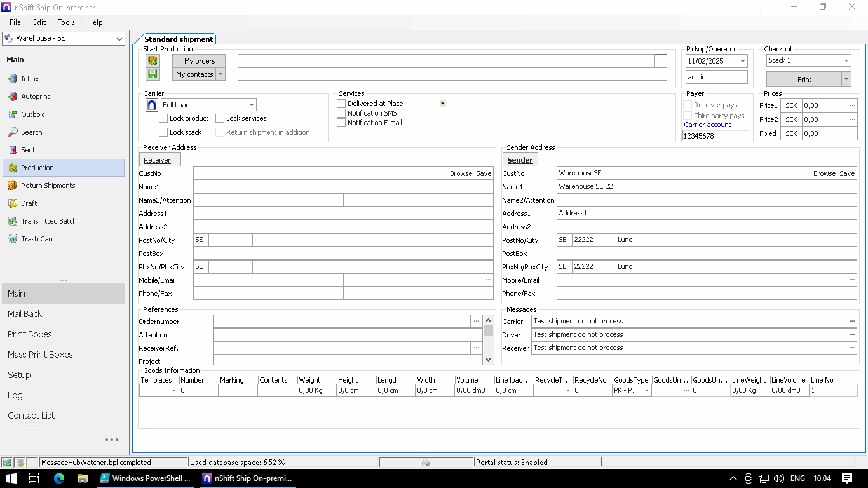Click the green save icon in Start Production
868x488 pixels.
153,74
